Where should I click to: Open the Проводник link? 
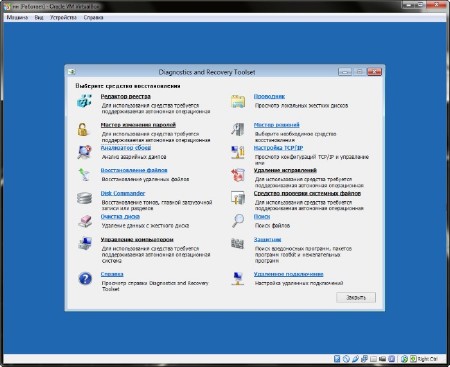click(269, 96)
